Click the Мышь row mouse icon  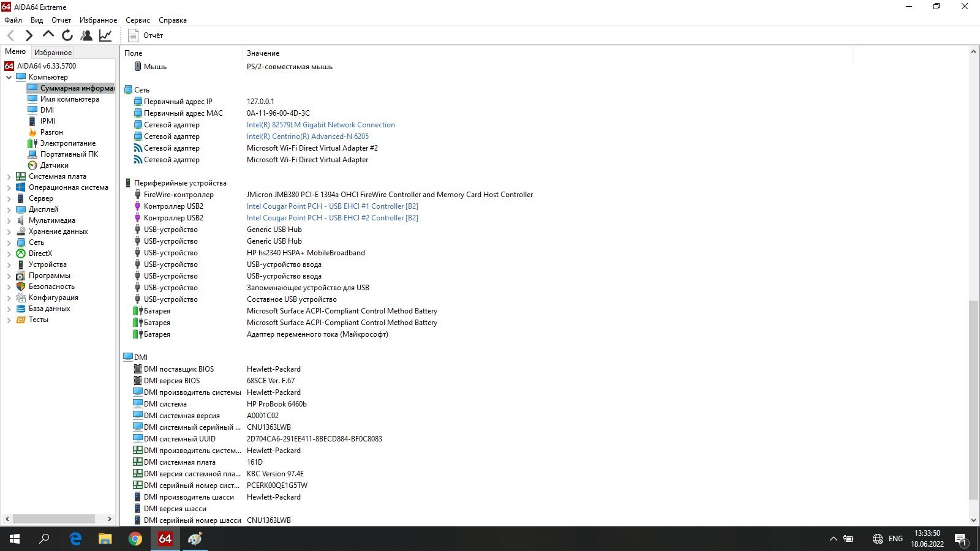138,66
